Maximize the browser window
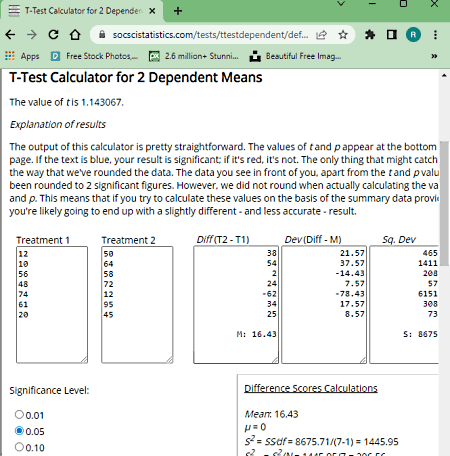 tap(403, 4)
